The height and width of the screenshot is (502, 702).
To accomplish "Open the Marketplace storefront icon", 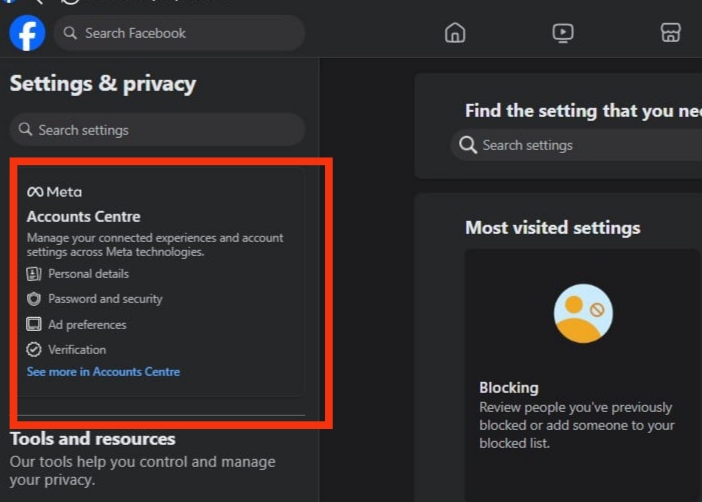I will [670, 33].
